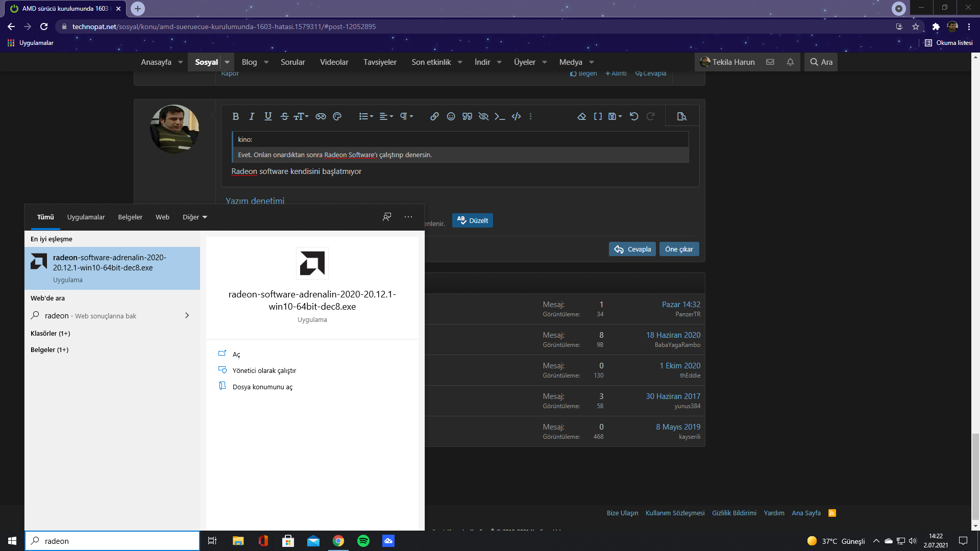Click the eraser remove formatting icon

581,116
